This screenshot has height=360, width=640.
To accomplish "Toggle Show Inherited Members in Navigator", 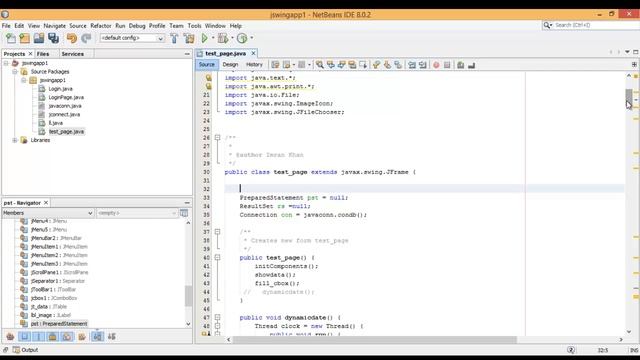I will point(10,337).
